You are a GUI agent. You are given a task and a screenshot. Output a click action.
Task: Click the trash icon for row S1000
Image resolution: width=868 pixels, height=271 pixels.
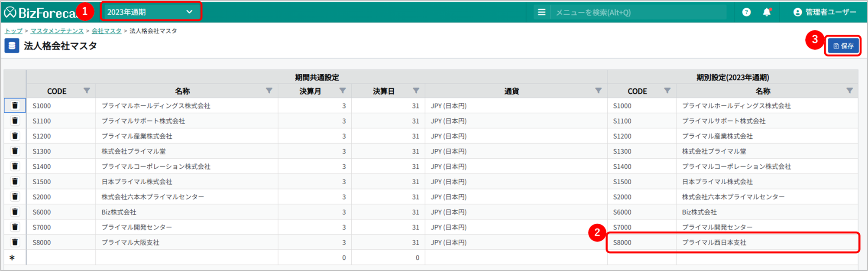(15, 105)
